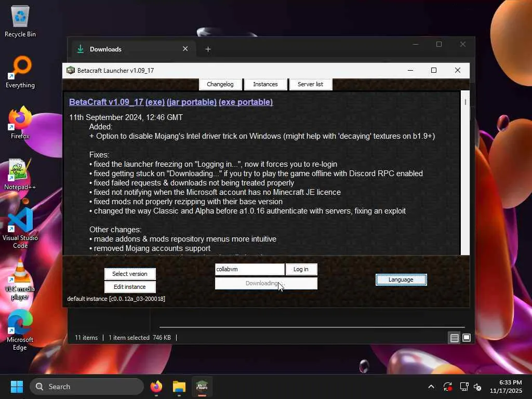This screenshot has height=399, width=532.
Task: Select the Notepad++ desktop shortcut
Action: click(20, 175)
